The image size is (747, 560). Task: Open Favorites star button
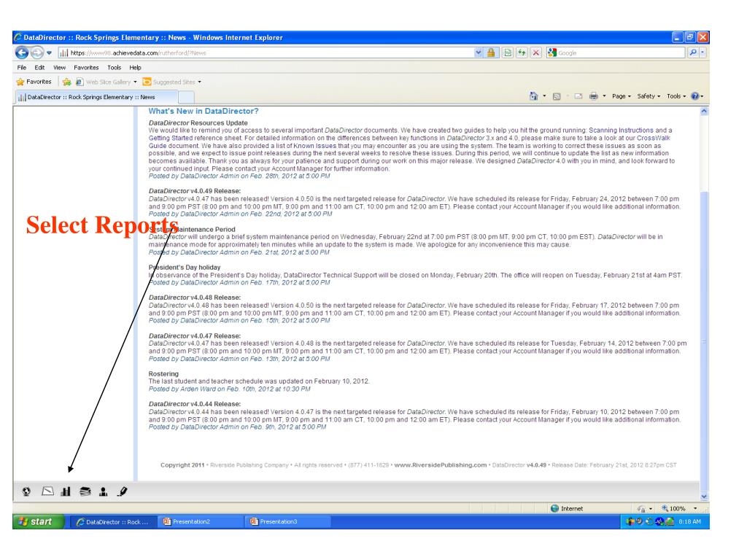[34, 82]
